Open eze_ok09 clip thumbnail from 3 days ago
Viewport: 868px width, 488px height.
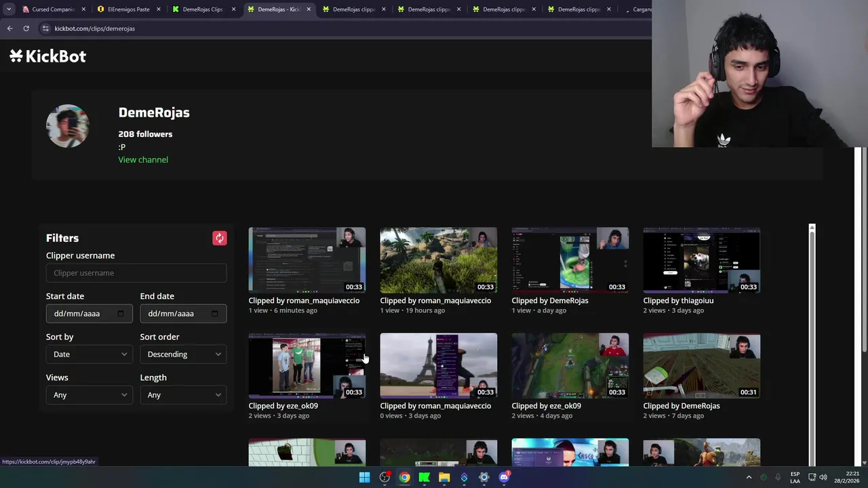click(307, 365)
